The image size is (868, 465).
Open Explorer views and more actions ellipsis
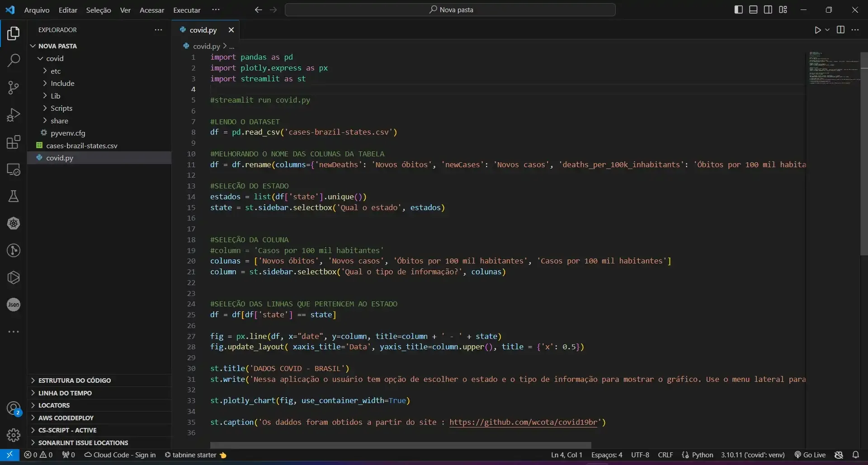[158, 30]
